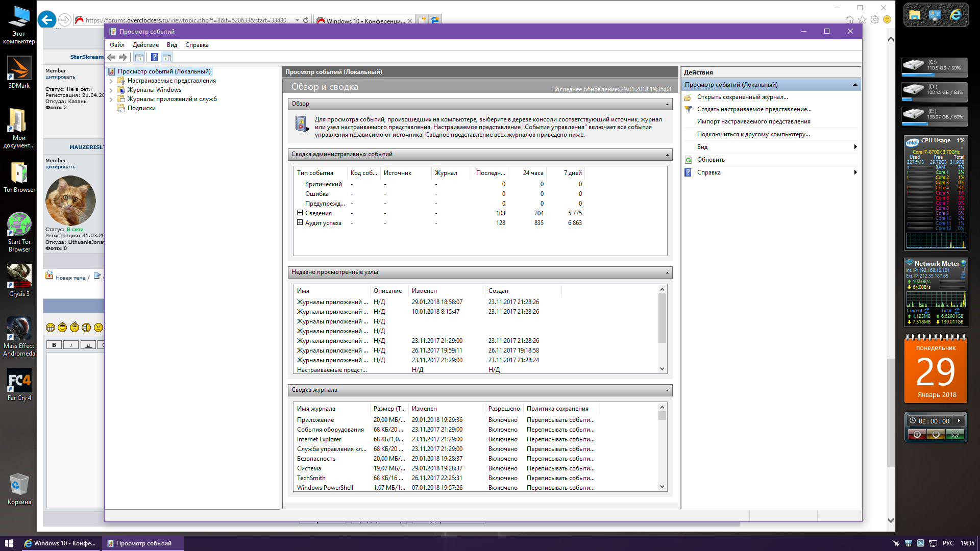Click the Создать настраиваемое представление filter icon
980x551 pixels.
pyautogui.click(x=688, y=109)
